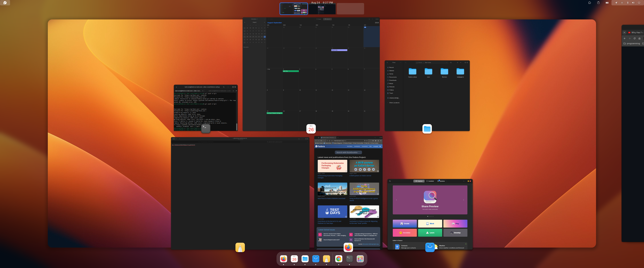This screenshot has height=268, width=644.
Task: Open the Socialize category in Software
Action: pos(405,232)
